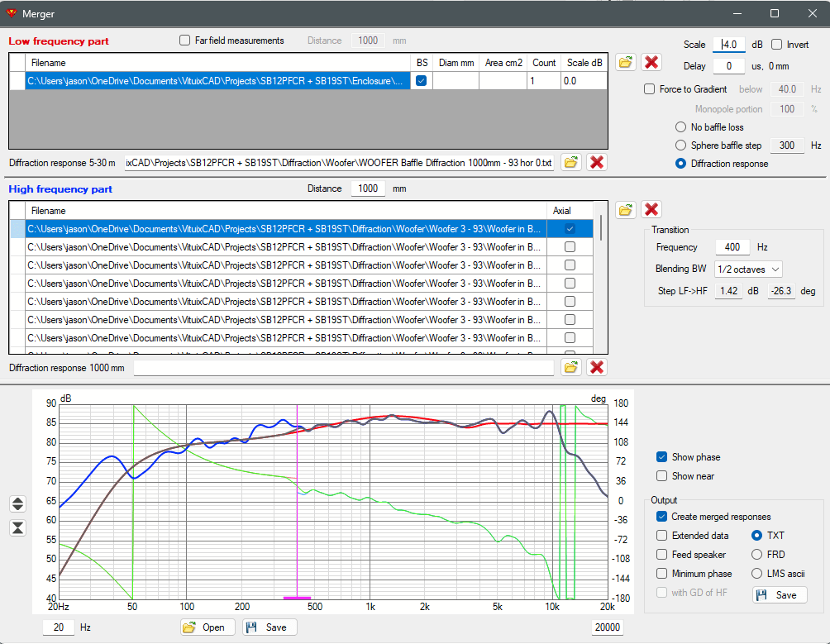This screenshot has height=644, width=830.
Task: Click Save button in Output panel
Action: tap(780, 594)
